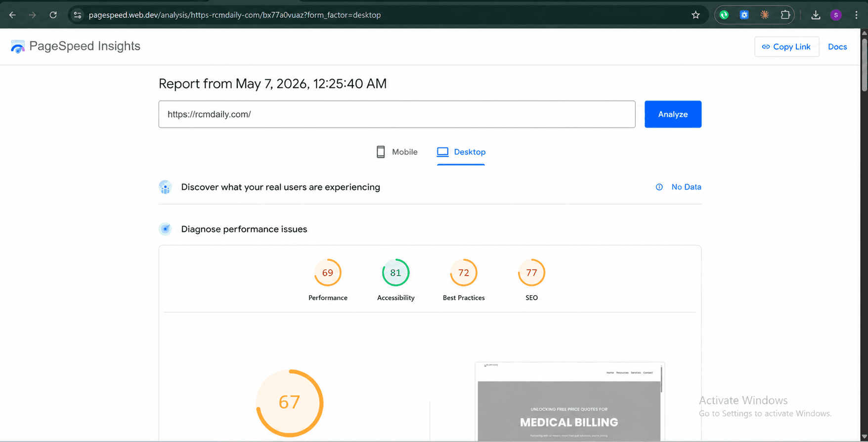Click the real users experience icon
The image size is (868, 442).
click(165, 187)
